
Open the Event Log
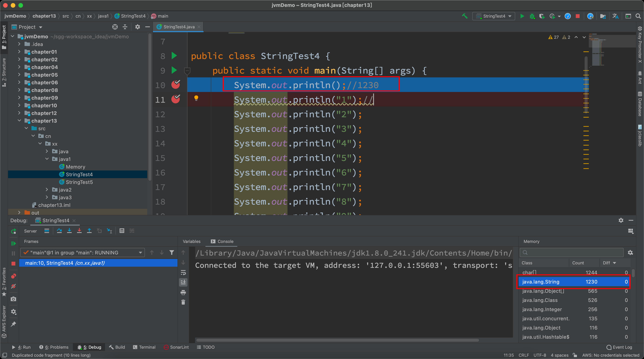(621, 347)
